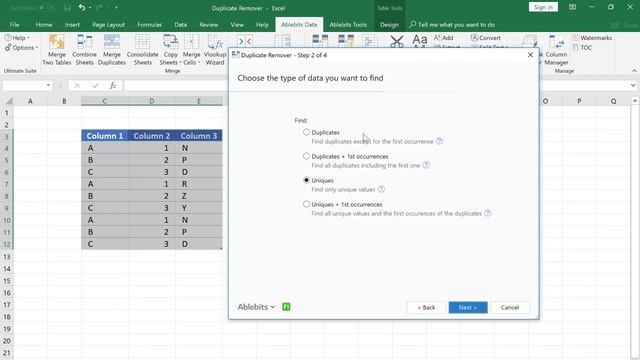Select column A header
The height and width of the screenshot is (360, 640).
pos(30,101)
